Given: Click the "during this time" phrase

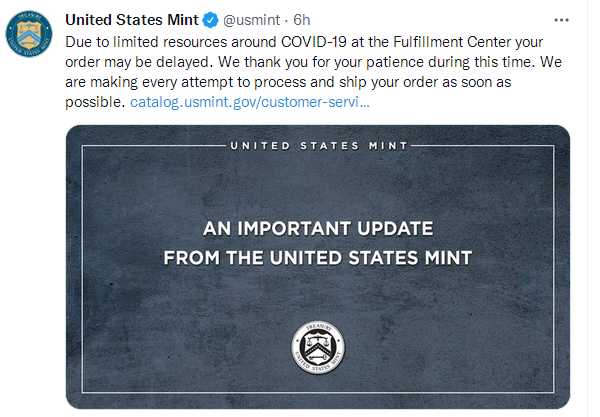Looking at the screenshot, I should point(464,62).
